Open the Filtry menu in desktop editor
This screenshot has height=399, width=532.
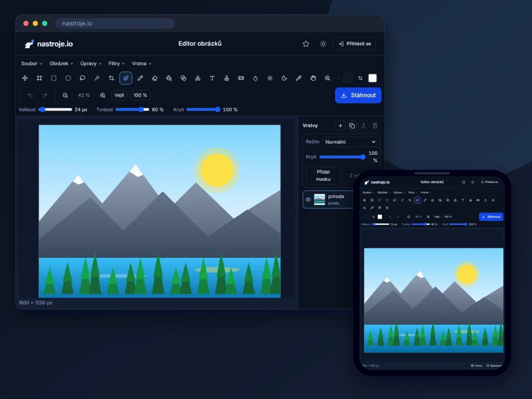[x=116, y=63]
